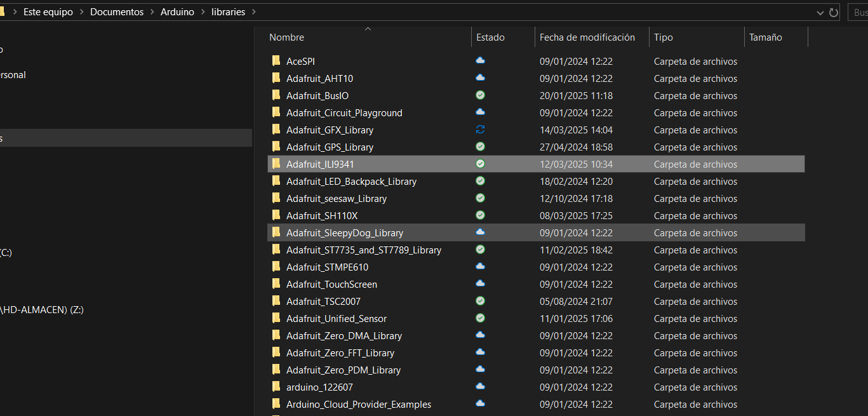Screen dimensions: 868x416
Task: Open the Arduino breadcrumb folder
Action: [x=177, y=12]
